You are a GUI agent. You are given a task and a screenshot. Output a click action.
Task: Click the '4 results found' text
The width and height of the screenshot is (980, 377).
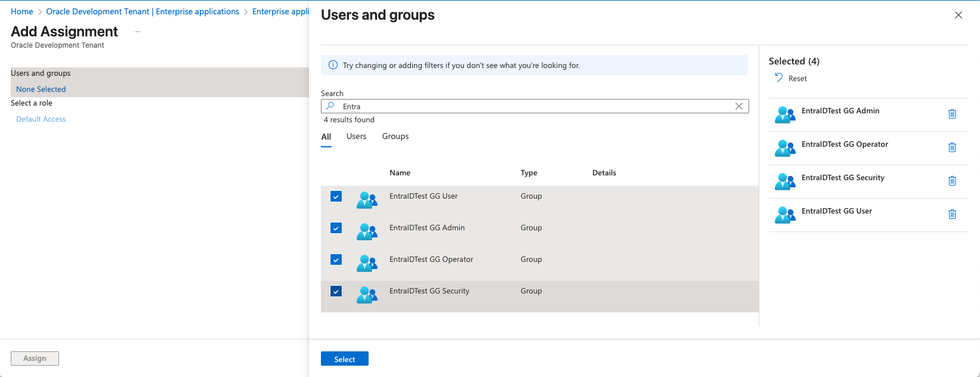349,119
